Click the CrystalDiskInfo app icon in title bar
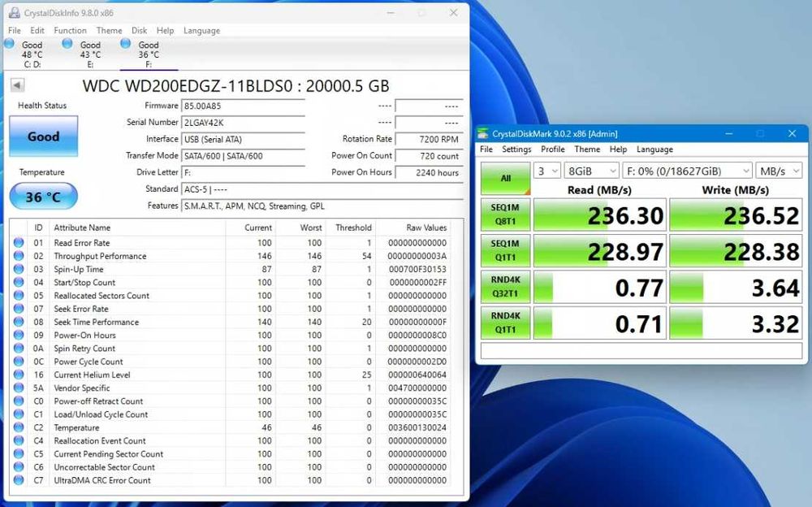The width and height of the screenshot is (812, 507). [14, 13]
